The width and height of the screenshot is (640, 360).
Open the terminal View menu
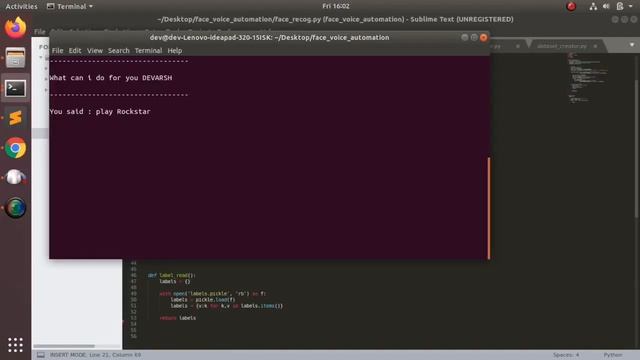click(x=95, y=51)
